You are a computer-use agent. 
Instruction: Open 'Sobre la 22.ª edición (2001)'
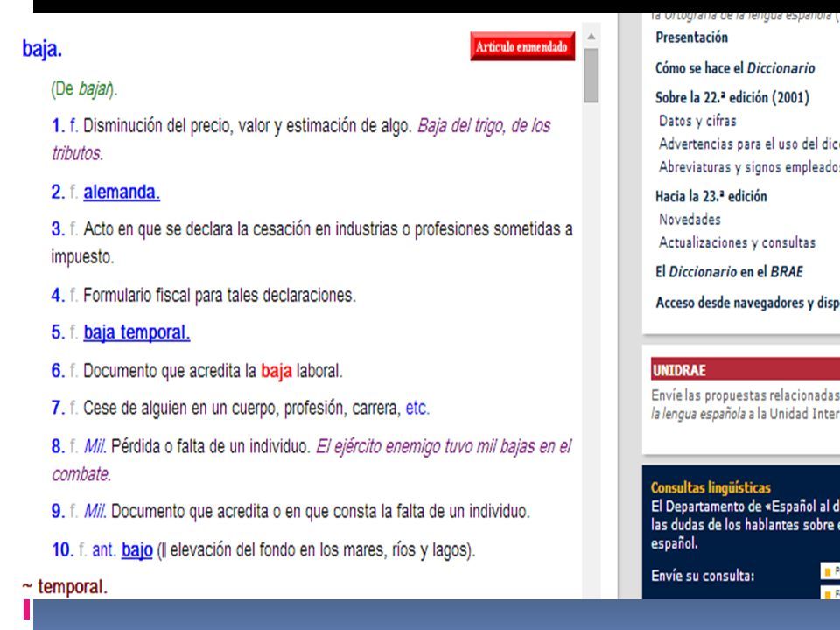731,97
